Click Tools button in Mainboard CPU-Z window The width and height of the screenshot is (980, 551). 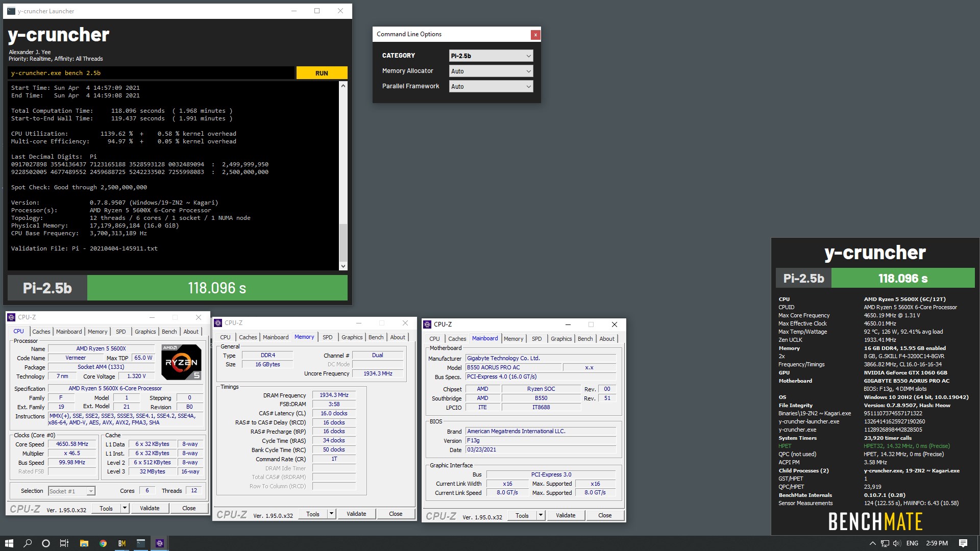[x=522, y=515]
